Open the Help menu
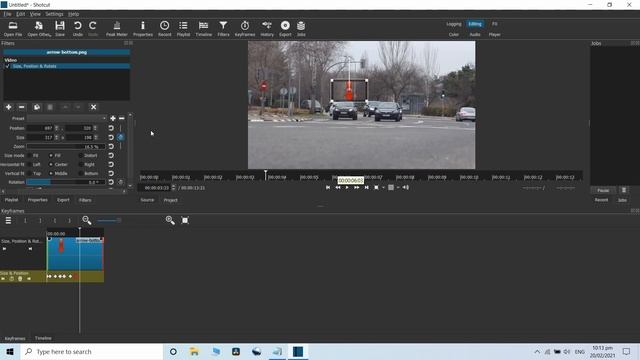Viewport: 640px width, 360px height. point(73,14)
